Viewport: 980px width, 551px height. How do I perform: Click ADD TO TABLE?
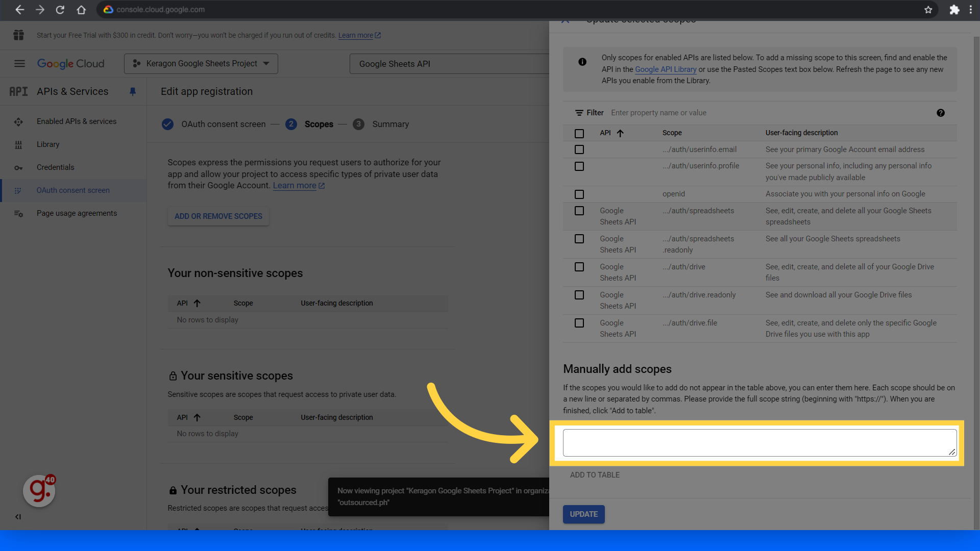coord(595,475)
